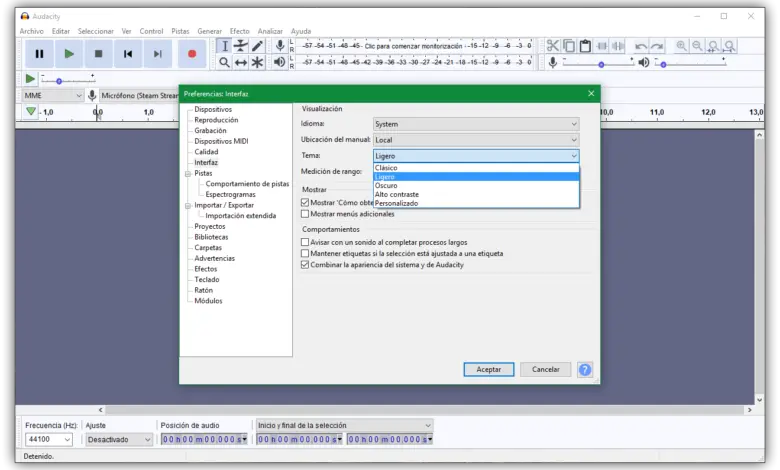Click the Copy icon in edit toolbar
Image resolution: width=780 pixels, height=470 pixels.
pos(569,46)
